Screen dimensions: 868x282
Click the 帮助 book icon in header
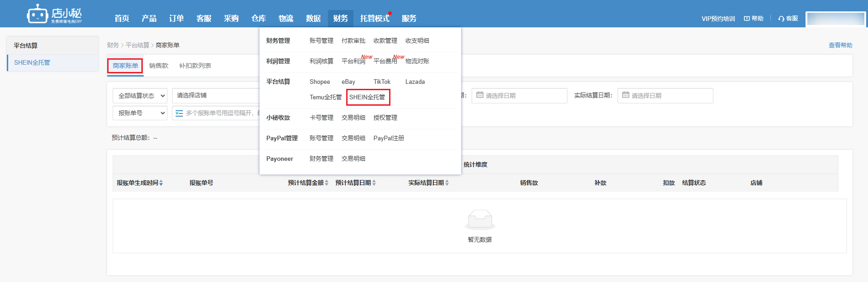click(x=747, y=19)
